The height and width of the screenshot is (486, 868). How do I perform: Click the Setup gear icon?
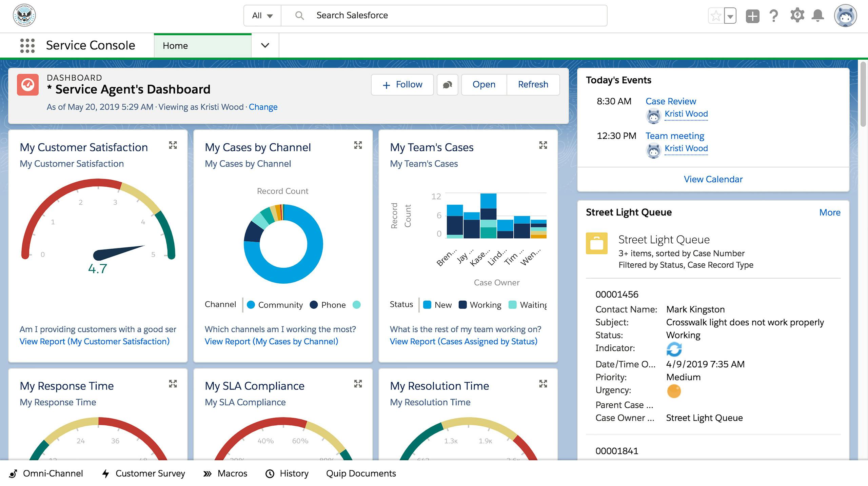click(797, 15)
